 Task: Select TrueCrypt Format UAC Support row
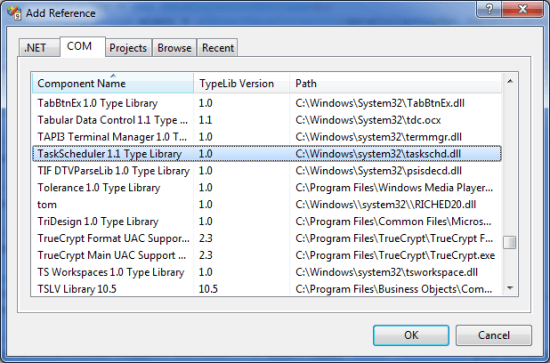click(267, 238)
